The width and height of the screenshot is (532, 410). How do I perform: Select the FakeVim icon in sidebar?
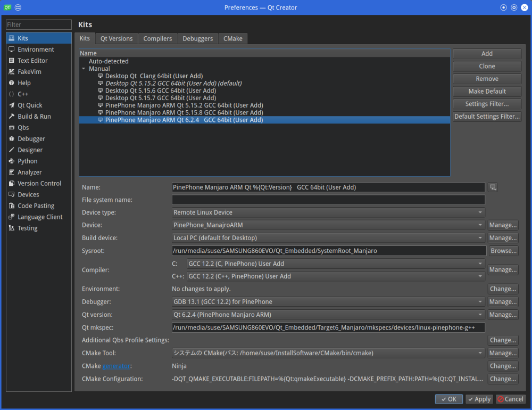pos(12,72)
